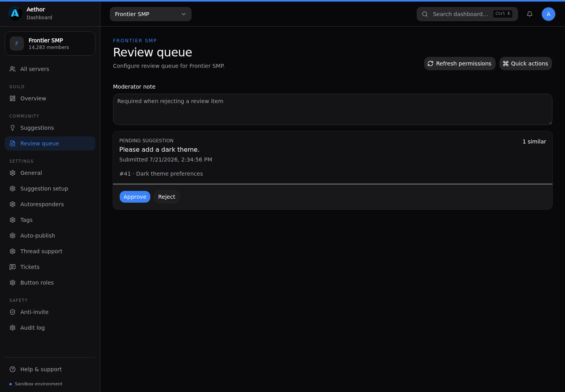Click the Tickets message icon
The image size is (565, 392).
click(x=13, y=267)
